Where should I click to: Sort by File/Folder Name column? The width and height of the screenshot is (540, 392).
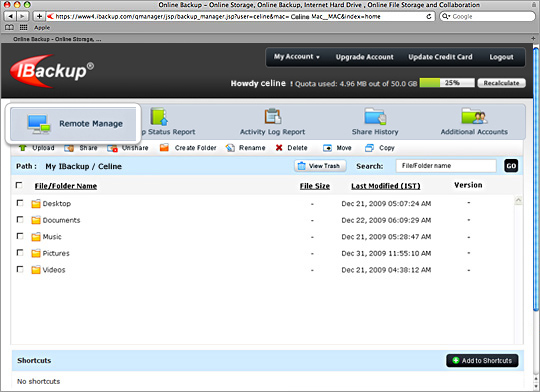point(65,186)
